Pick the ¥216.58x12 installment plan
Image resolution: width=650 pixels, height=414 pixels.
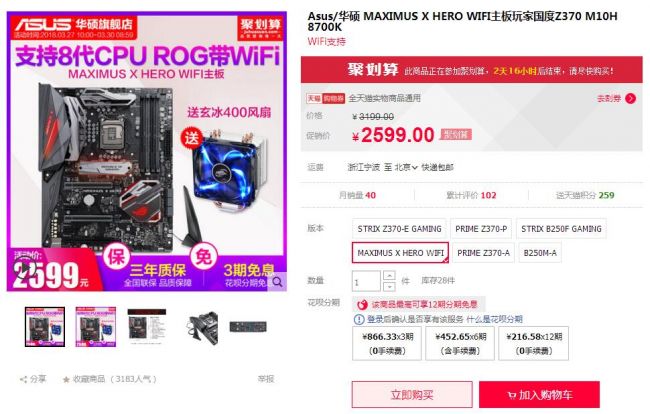(x=534, y=344)
